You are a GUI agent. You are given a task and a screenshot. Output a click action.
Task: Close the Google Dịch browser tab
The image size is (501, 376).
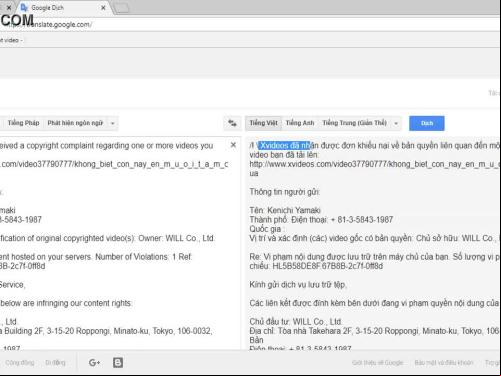click(x=103, y=7)
